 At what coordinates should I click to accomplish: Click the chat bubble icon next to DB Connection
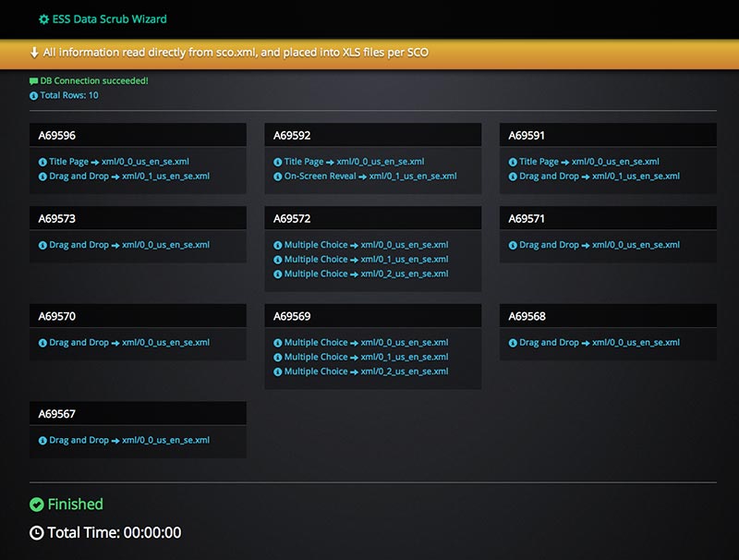pos(34,81)
